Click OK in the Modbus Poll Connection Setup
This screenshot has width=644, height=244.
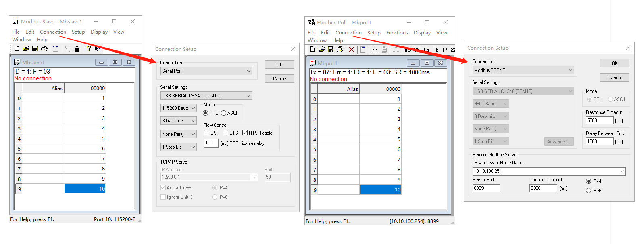point(614,63)
